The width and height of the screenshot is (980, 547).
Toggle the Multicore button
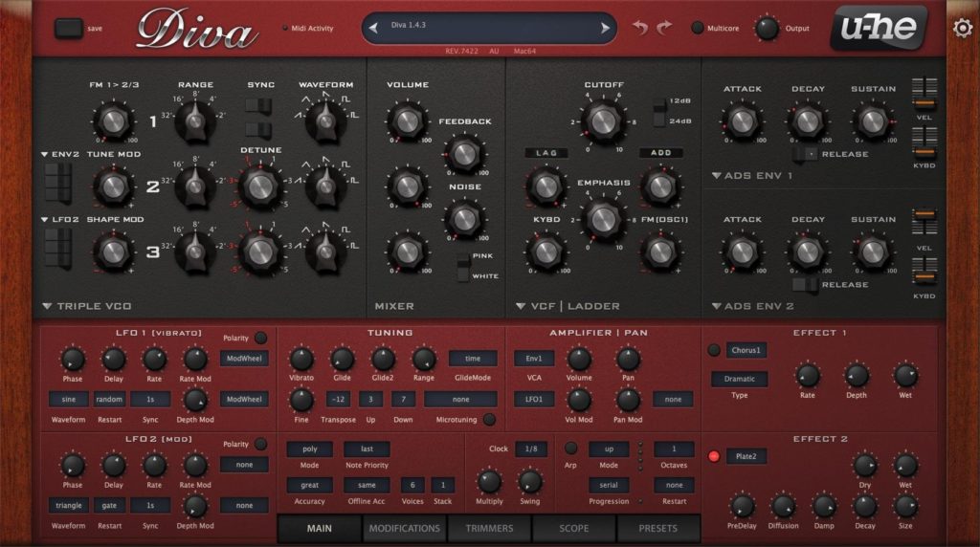point(698,28)
